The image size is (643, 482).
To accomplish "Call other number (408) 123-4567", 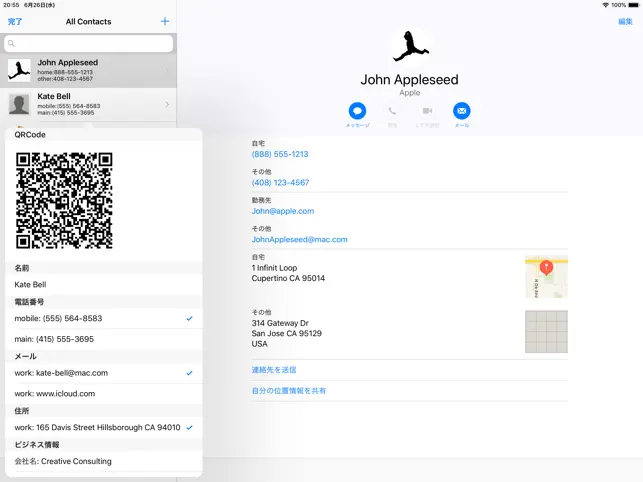I will (280, 183).
